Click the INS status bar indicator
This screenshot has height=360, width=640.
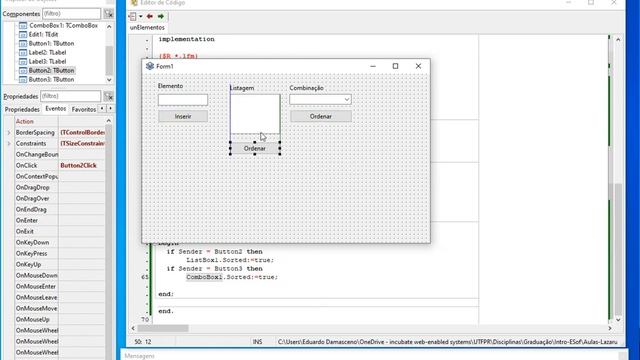click(257, 342)
